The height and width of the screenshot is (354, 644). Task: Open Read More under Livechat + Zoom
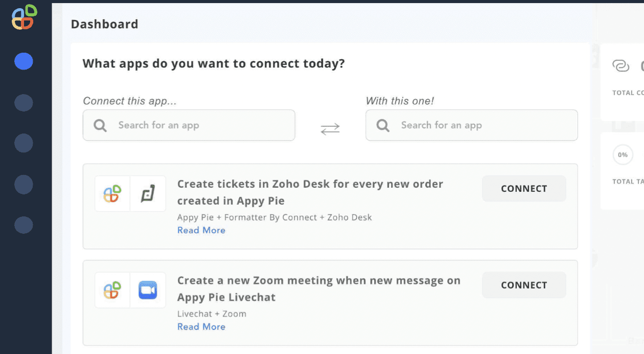(201, 327)
